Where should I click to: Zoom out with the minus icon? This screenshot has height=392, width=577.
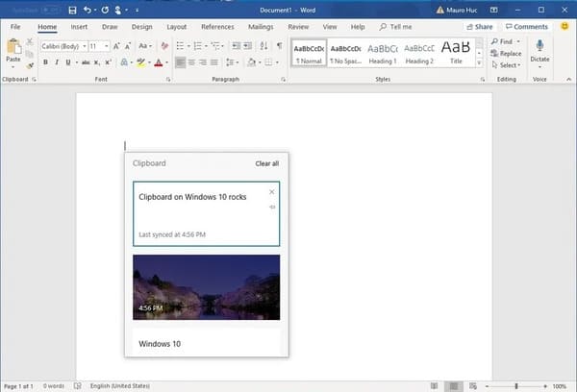click(488, 386)
